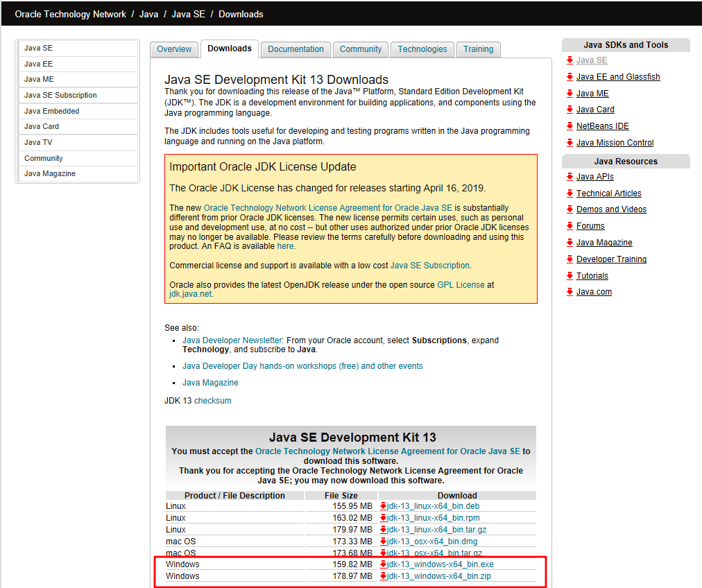Open the Training tab
The width and height of the screenshot is (702, 588).
click(479, 49)
